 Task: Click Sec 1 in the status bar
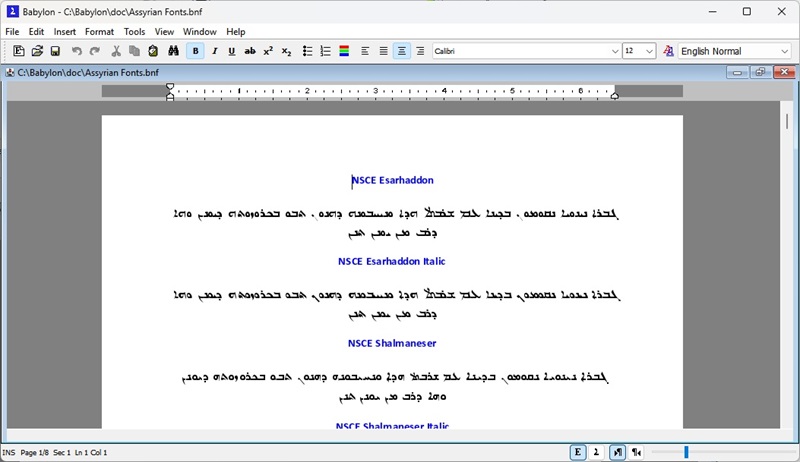click(62, 452)
